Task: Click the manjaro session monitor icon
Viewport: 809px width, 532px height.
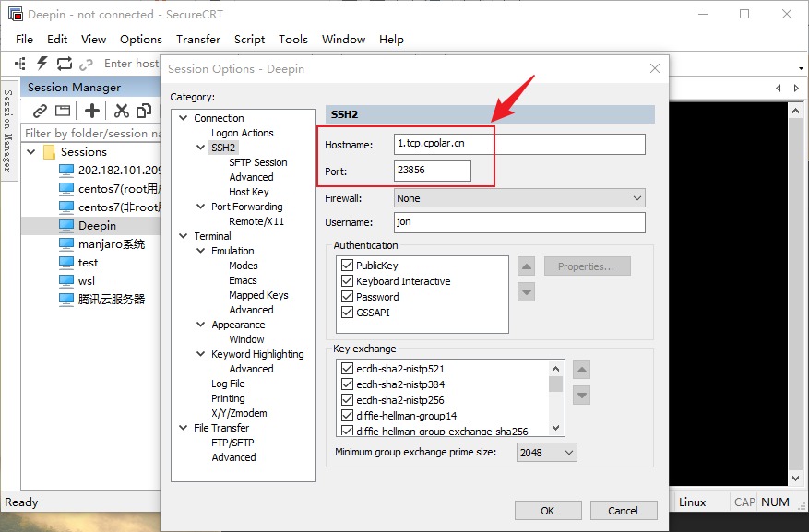Action: (66, 243)
